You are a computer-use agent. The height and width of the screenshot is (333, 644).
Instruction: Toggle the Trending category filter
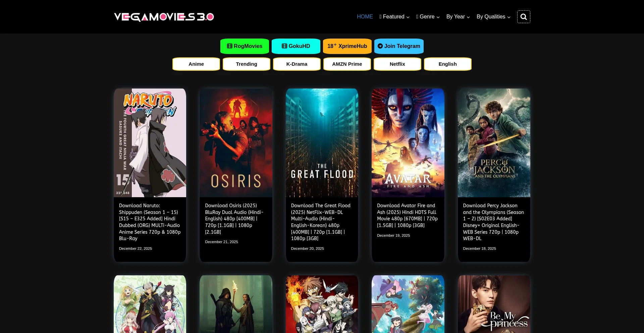tap(246, 64)
